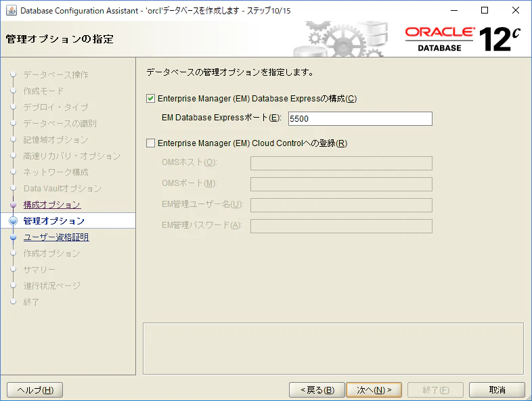Click the Data Vaultオプション step label
532x401 pixels.
[62, 189]
